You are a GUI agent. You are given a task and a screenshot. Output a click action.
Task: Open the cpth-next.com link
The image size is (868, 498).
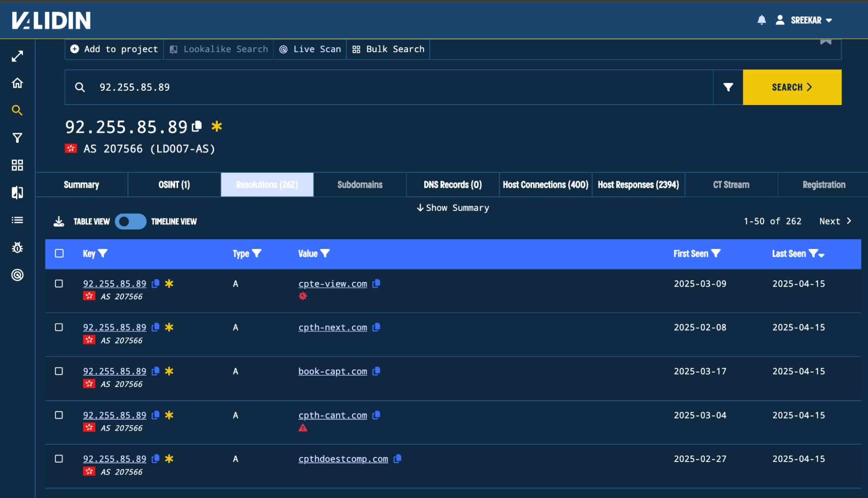pos(333,327)
